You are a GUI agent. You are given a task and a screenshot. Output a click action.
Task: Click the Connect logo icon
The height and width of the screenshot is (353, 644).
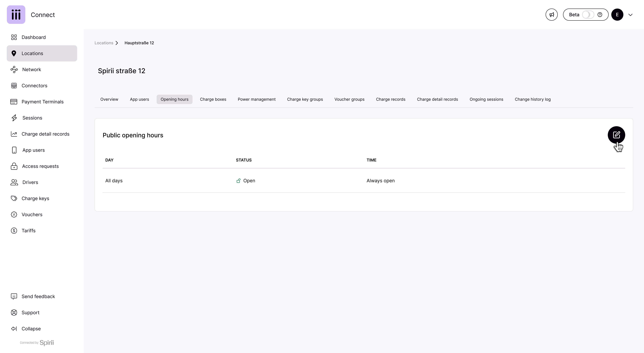(x=16, y=15)
